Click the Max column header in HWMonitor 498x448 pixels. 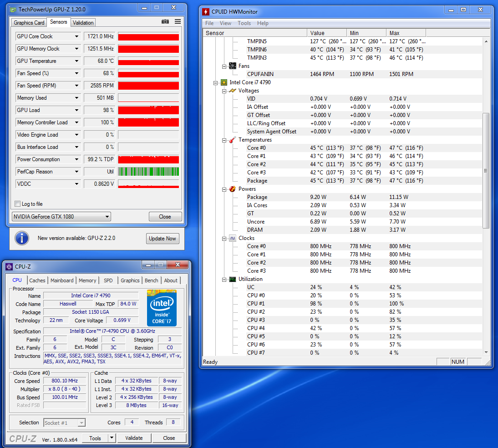[x=406, y=33]
